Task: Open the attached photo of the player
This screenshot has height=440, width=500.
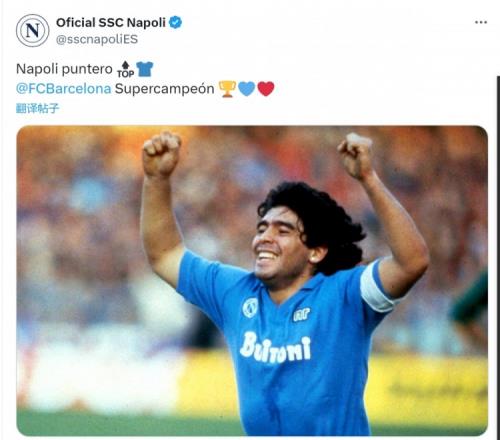Action: (252, 281)
